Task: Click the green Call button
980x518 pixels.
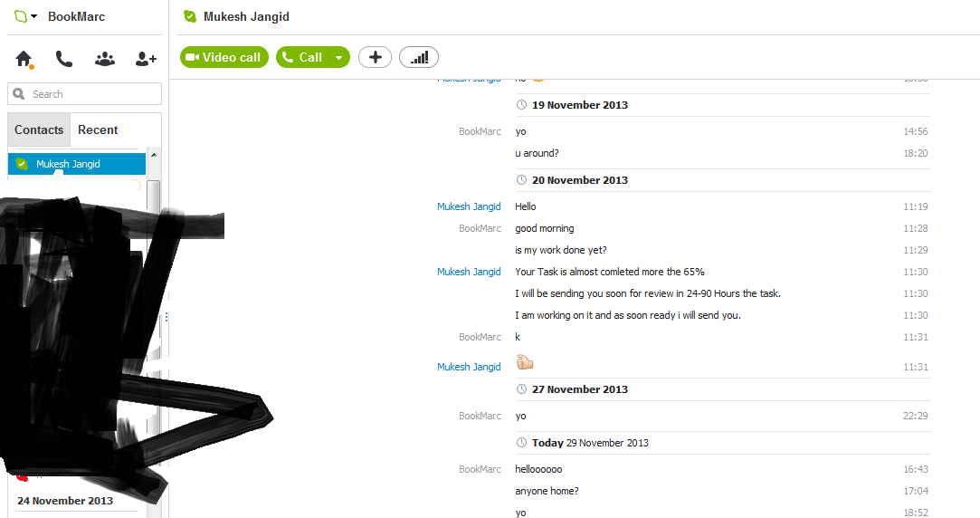Action: 302,57
